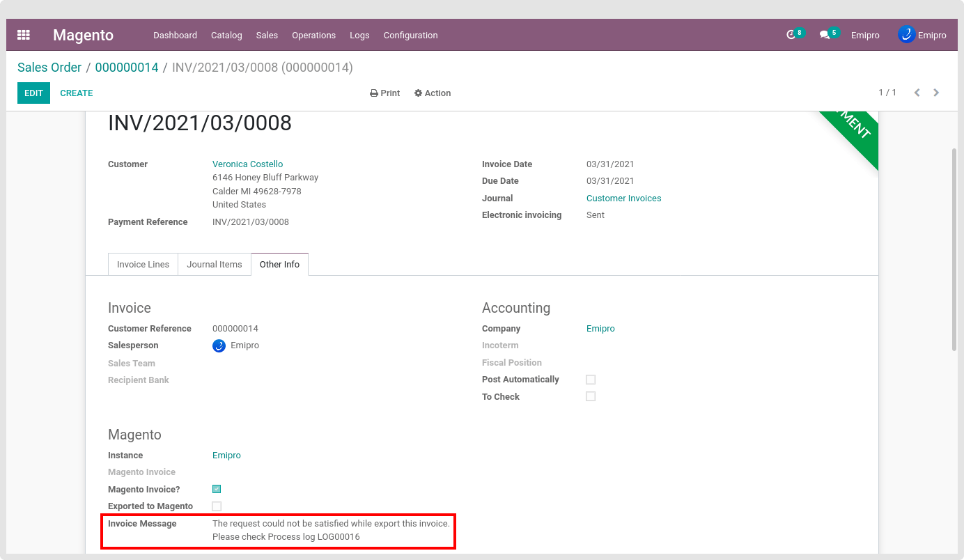Click the invoice message text about Process log LOG00016
964x560 pixels.
[x=331, y=530]
